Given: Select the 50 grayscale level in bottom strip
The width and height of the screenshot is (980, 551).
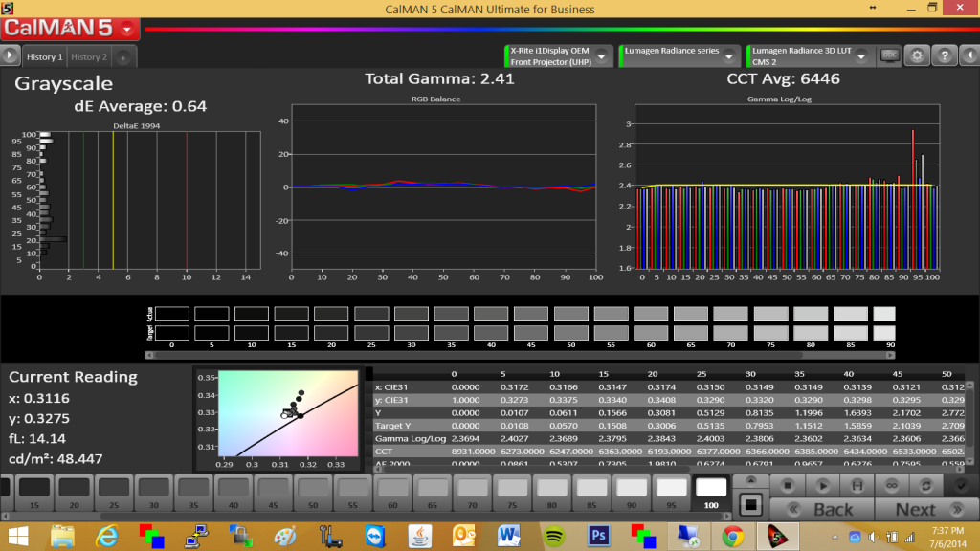Looking at the screenshot, I should 313,493.
